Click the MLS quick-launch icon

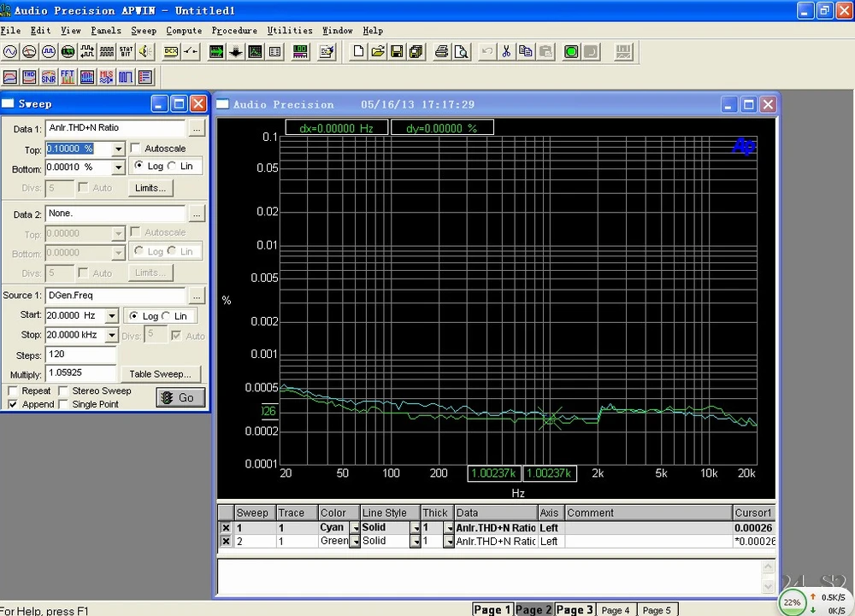coord(106,77)
